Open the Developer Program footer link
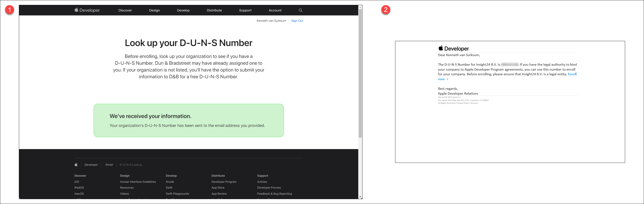The width and height of the screenshot is (644, 204). 224,182
